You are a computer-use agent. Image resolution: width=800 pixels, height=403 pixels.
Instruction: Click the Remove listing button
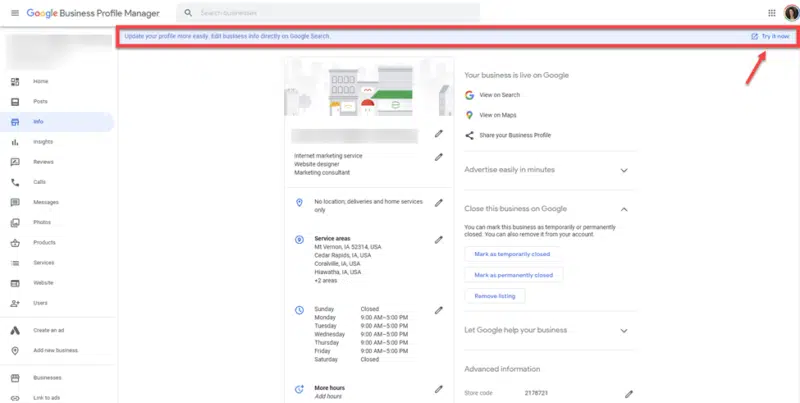click(495, 296)
